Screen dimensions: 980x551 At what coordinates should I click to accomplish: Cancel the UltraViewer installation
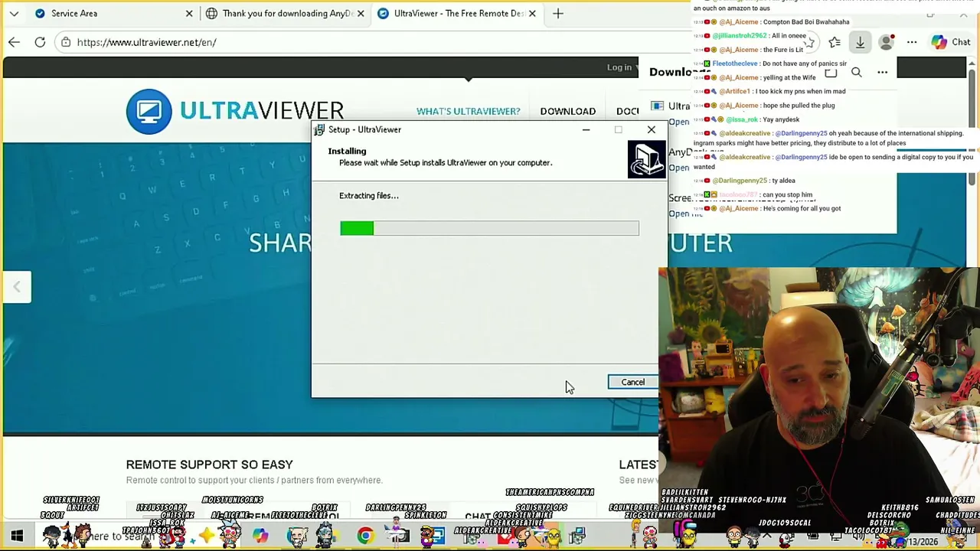(632, 382)
